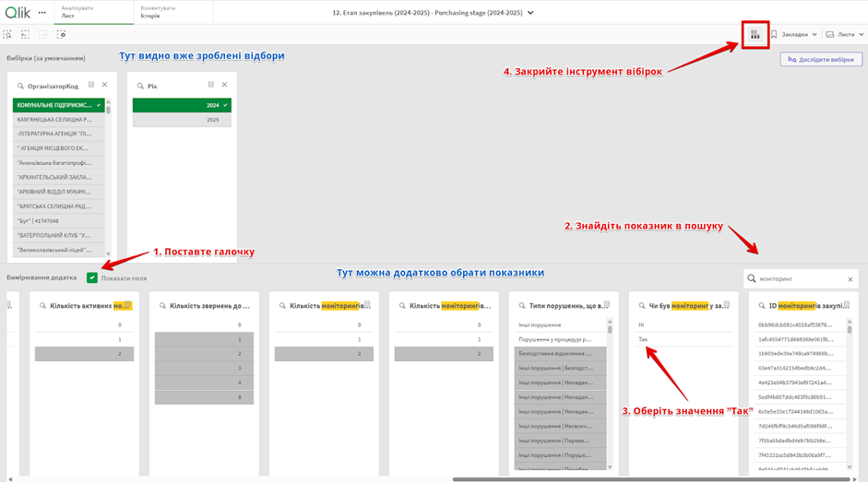Select value Так in monitoring list
Viewport: 868px width, 482px height.
click(x=644, y=339)
